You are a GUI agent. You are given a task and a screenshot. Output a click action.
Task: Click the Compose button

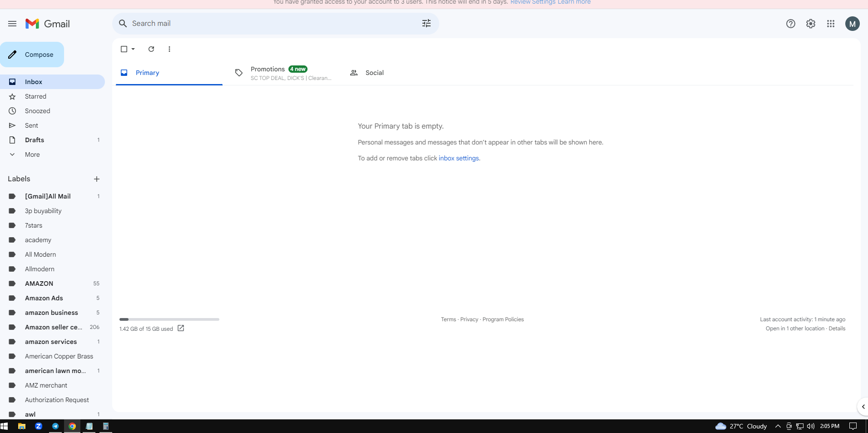32,55
